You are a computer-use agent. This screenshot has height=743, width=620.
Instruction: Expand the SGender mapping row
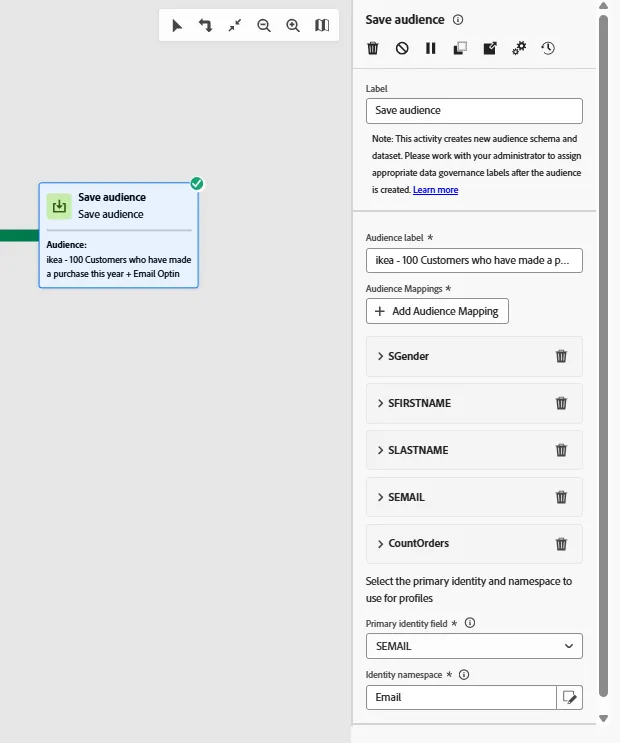(x=380, y=356)
